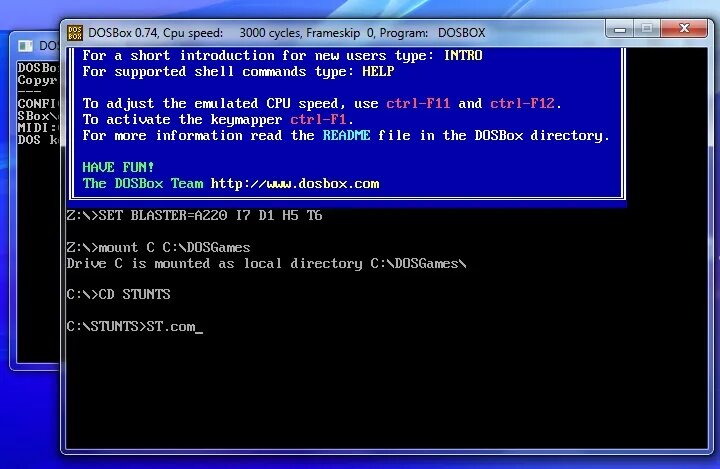The height and width of the screenshot is (469, 720).
Task: Maximize the DOSBox 0.74 window
Action: tap(647, 29)
